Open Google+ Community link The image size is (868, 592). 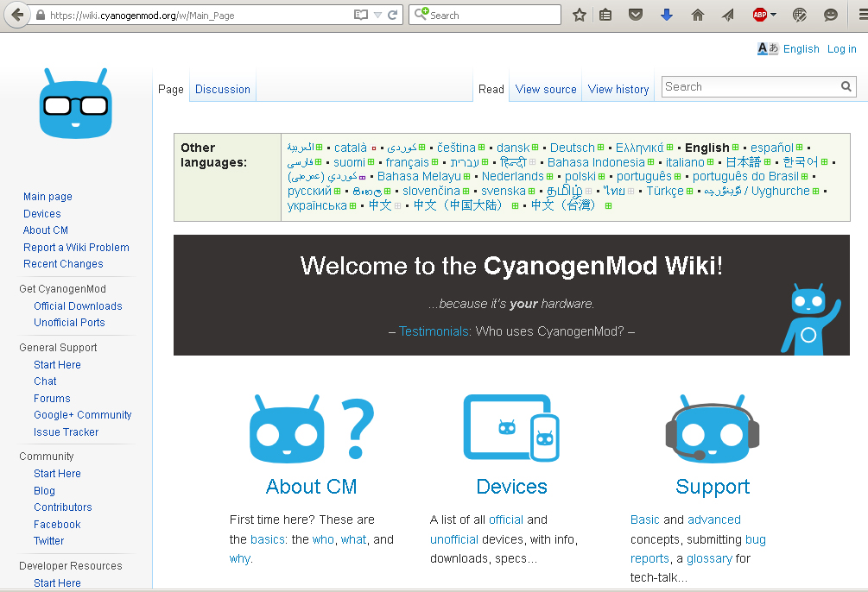83,415
